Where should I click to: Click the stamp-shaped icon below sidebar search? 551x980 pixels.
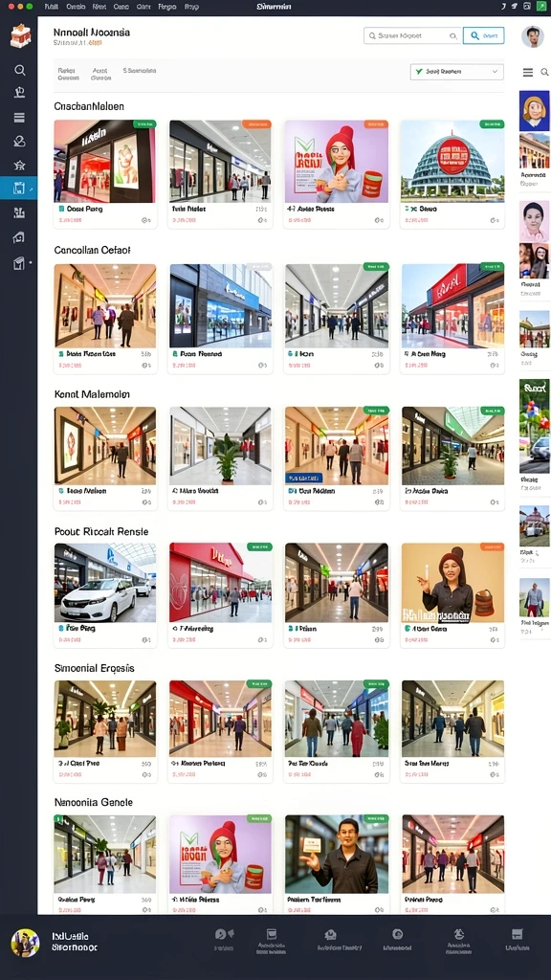(x=19, y=93)
